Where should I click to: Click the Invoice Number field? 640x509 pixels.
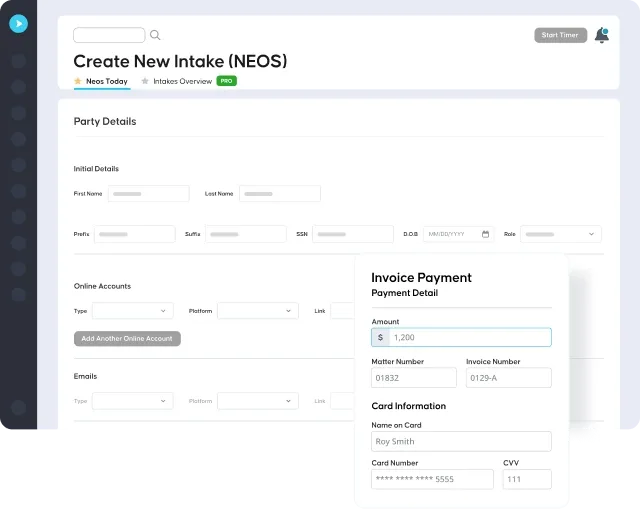pyautogui.click(x=508, y=378)
